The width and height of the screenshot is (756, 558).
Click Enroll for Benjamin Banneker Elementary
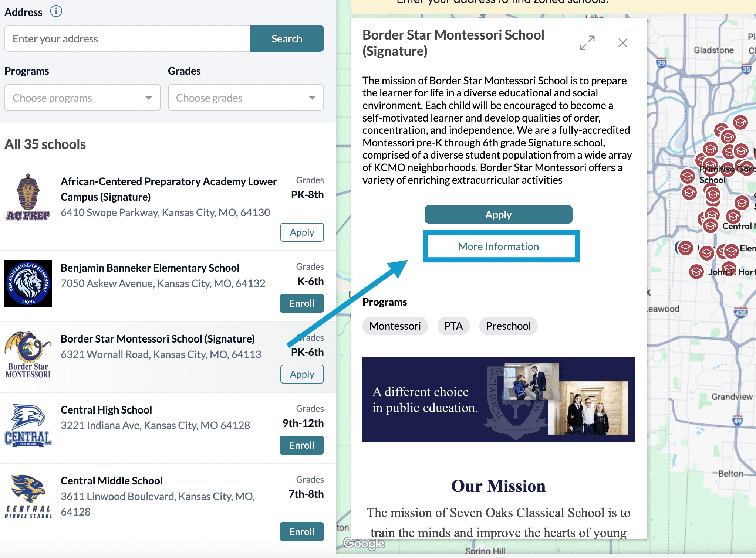(x=301, y=303)
